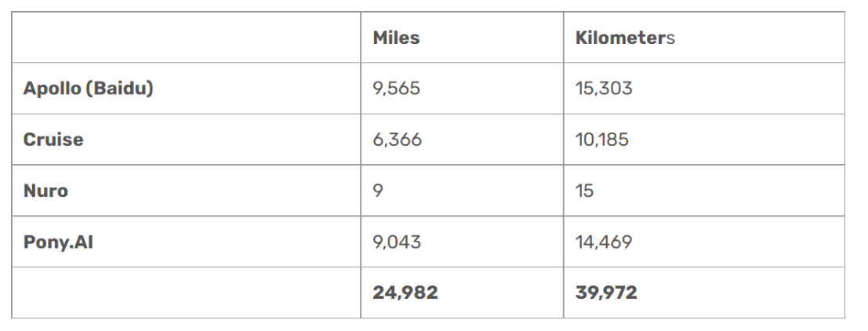Select the 10,185 kilometers cell
868x331 pixels.
pos(601,140)
